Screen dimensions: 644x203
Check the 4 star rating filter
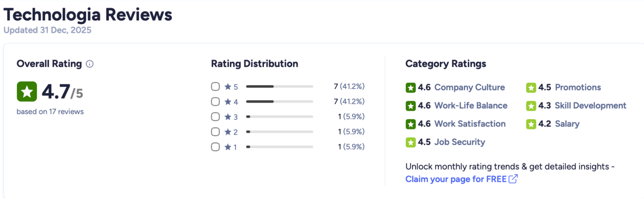coord(215,101)
